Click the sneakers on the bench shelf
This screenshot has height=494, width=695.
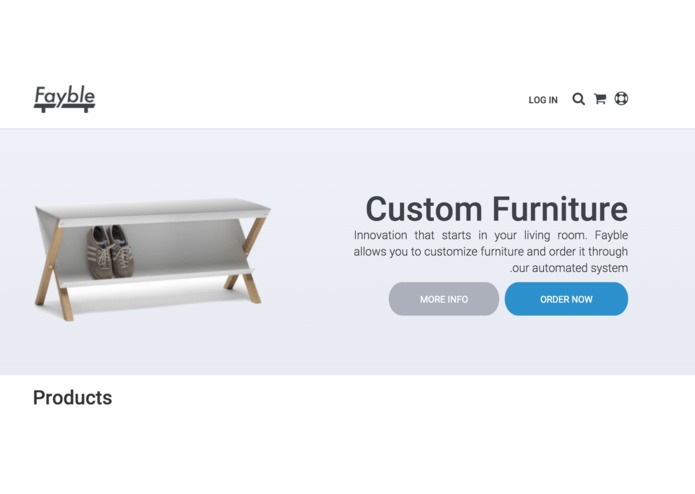[x=110, y=252]
